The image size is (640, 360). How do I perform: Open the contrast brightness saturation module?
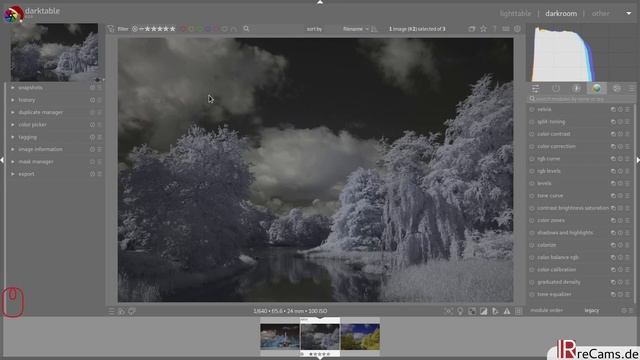573,208
